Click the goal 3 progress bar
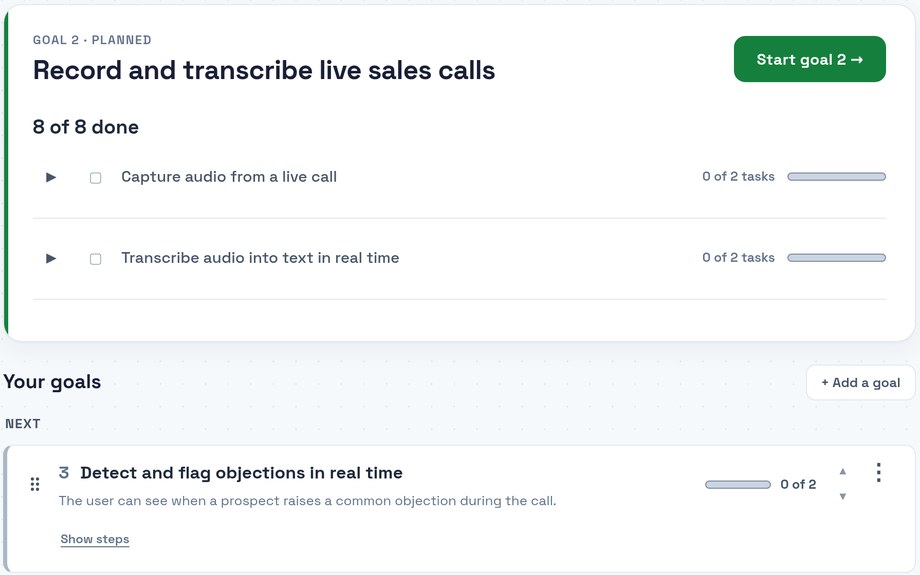 738,485
